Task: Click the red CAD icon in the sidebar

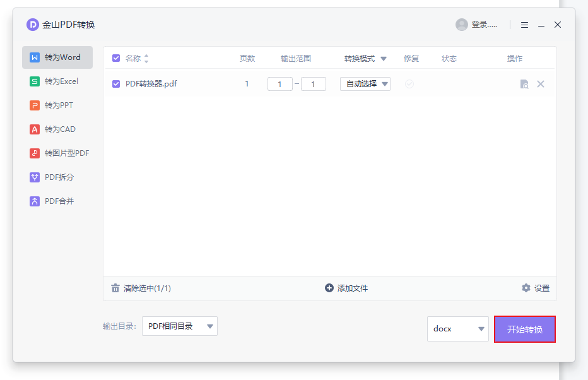Action: [x=35, y=129]
